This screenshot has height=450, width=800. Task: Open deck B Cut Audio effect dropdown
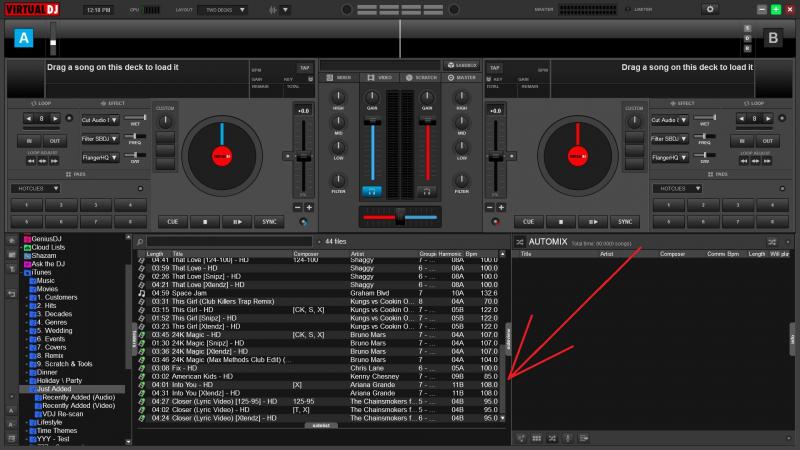[669, 120]
